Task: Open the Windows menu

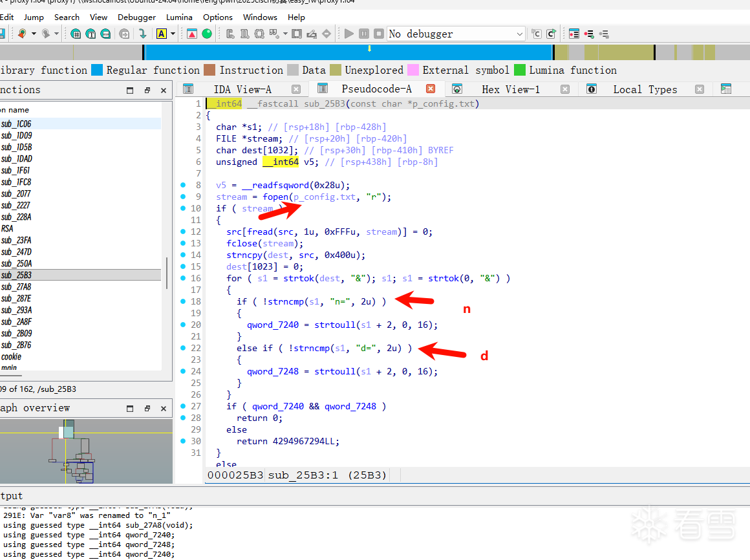Action: (x=260, y=17)
